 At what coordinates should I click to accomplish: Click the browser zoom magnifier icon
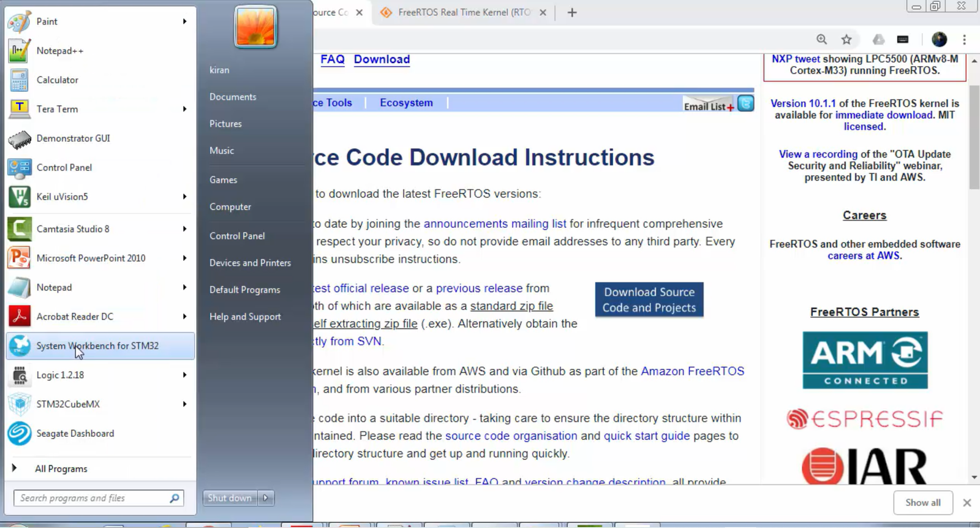pyautogui.click(x=822, y=40)
